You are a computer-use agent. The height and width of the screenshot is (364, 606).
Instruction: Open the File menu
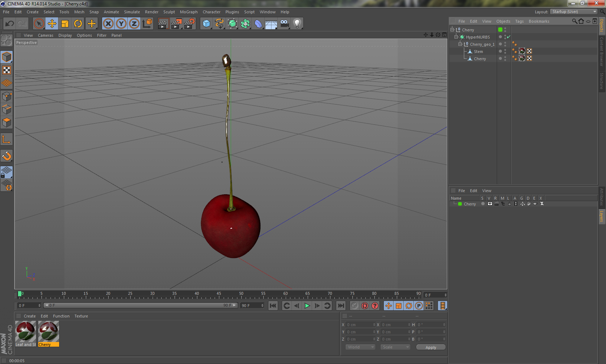(6, 12)
